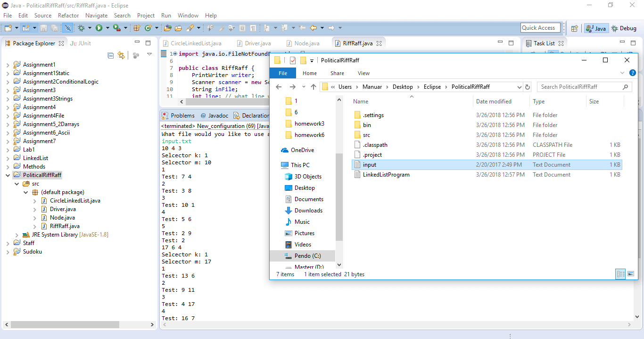Open the address bar history dropdown

[x=520, y=87]
